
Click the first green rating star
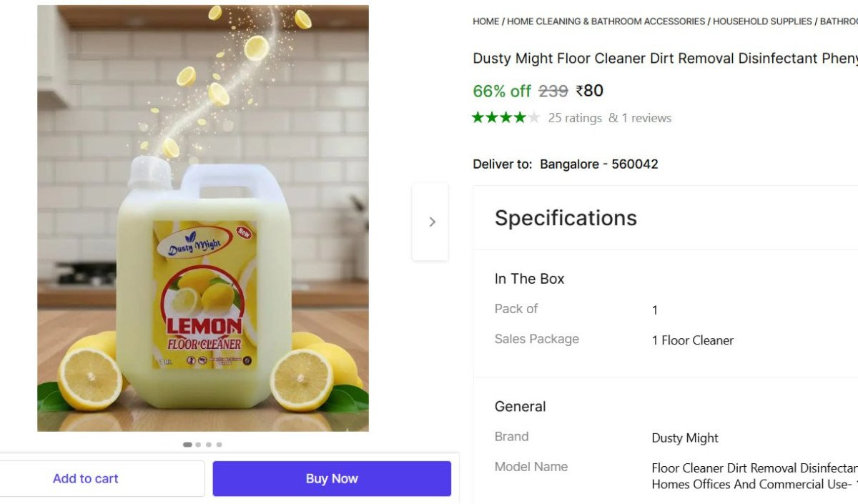(478, 117)
